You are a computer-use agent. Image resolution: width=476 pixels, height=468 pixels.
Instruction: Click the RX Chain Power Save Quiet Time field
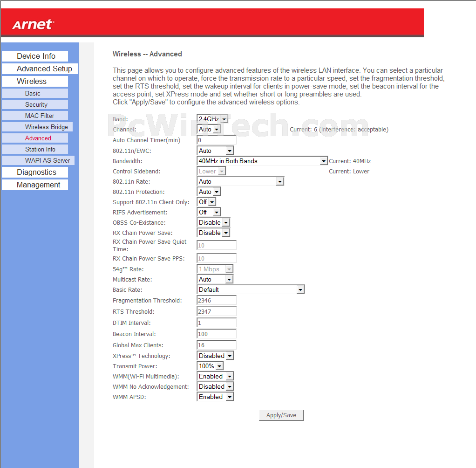click(217, 245)
